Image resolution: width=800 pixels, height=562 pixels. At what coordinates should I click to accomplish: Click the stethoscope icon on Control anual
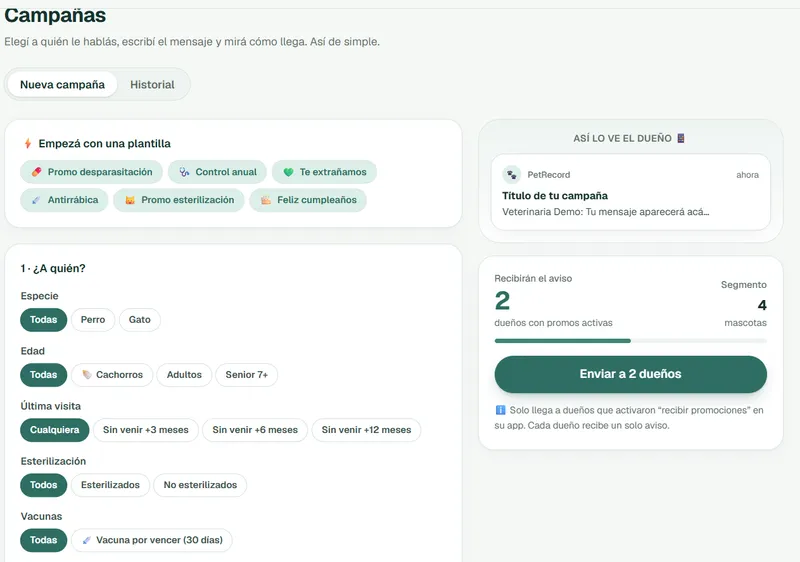click(184, 172)
